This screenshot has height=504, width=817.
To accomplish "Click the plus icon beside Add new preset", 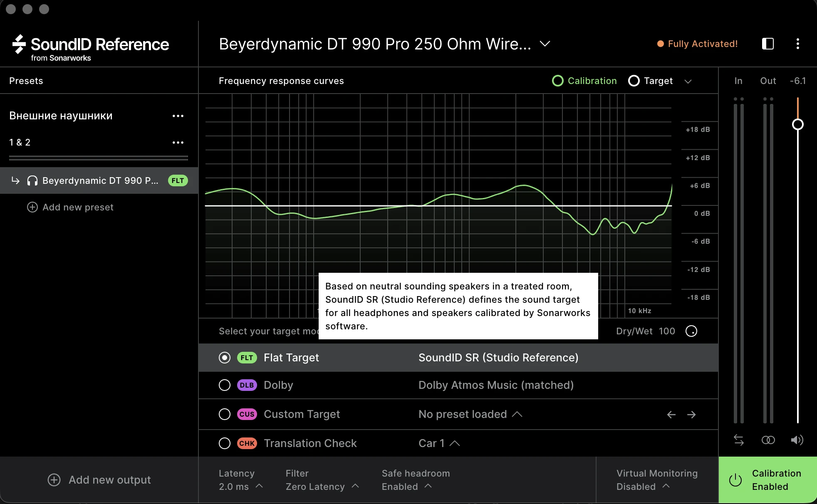I will tap(32, 207).
